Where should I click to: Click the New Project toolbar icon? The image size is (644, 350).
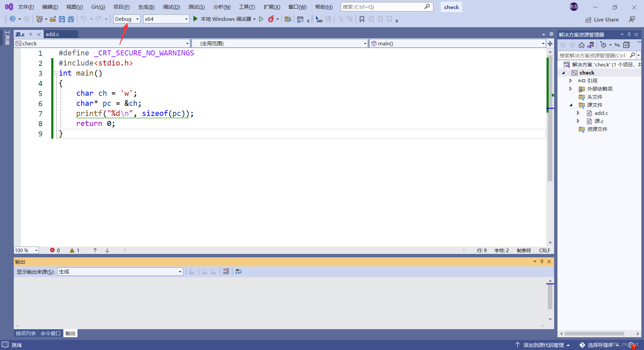(x=39, y=19)
